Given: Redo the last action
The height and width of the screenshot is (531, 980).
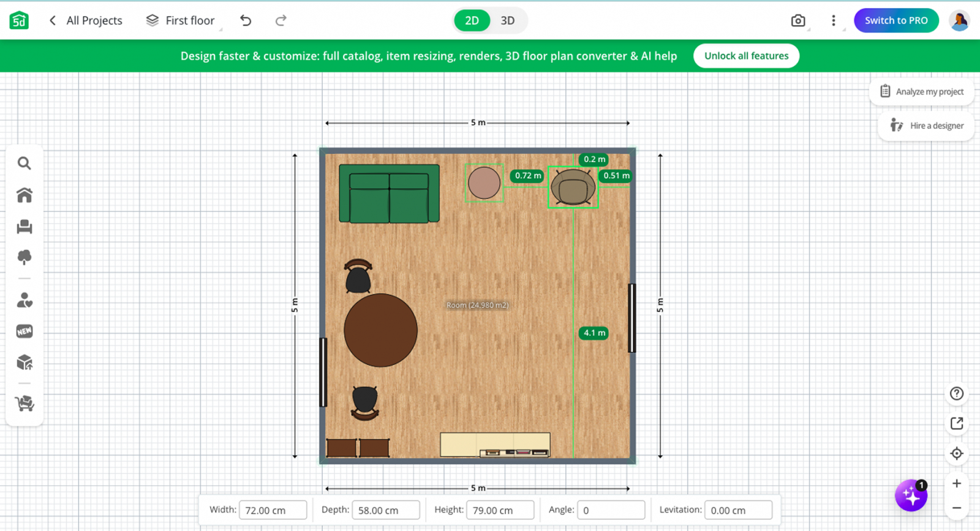Looking at the screenshot, I should point(281,21).
